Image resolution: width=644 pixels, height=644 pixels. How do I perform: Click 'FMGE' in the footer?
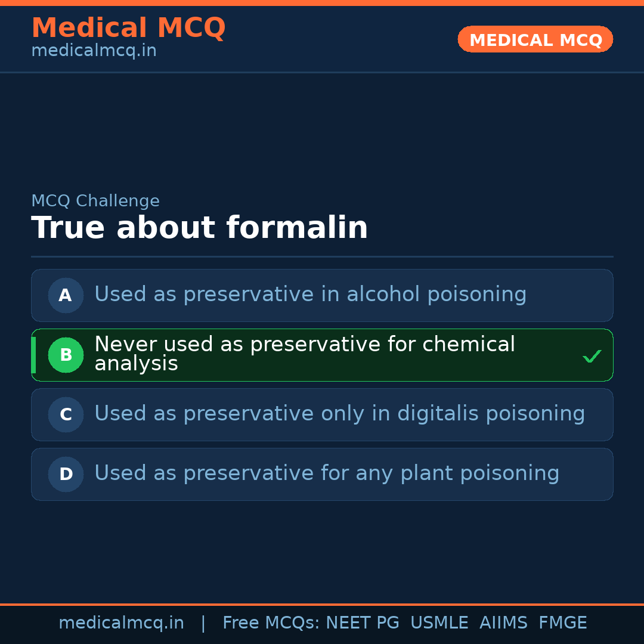[x=562, y=623]
